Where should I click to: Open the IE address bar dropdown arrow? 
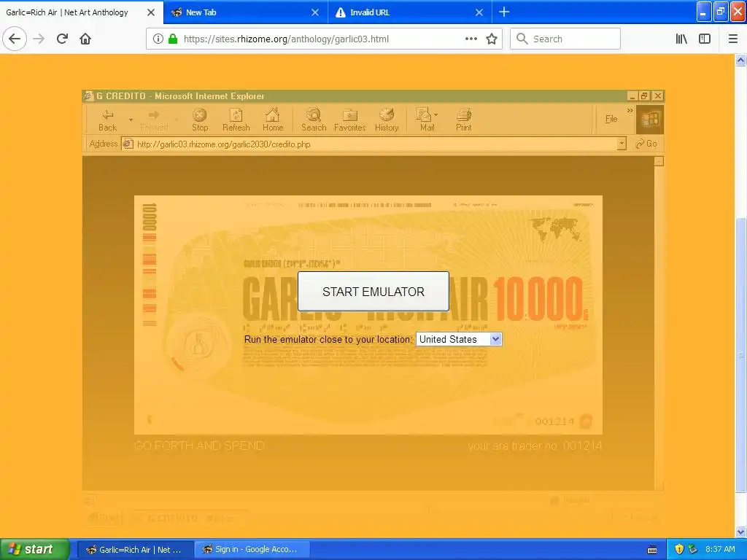pos(622,144)
